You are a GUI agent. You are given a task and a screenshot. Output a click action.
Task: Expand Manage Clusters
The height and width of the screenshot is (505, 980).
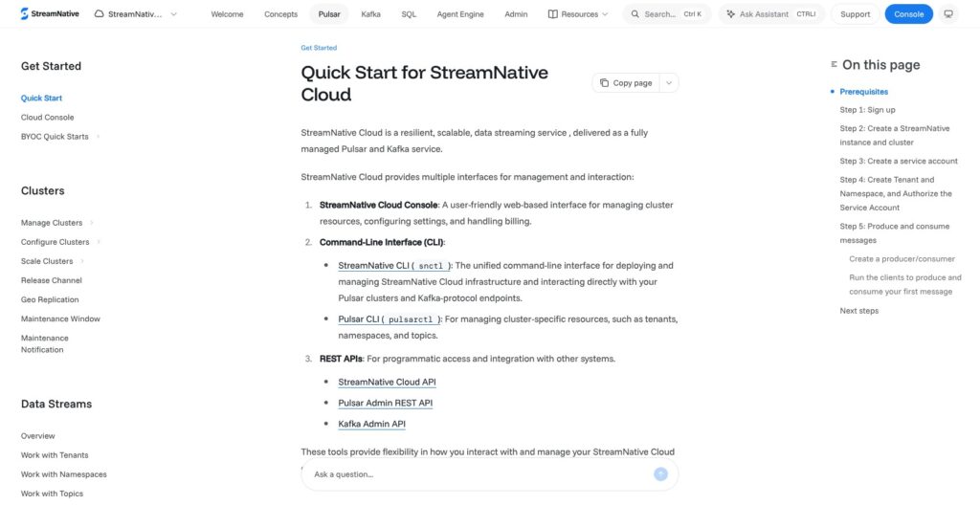(56, 223)
